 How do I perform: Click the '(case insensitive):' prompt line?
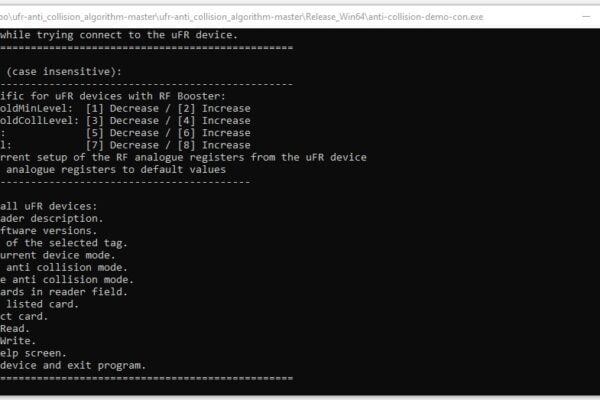click(64, 72)
